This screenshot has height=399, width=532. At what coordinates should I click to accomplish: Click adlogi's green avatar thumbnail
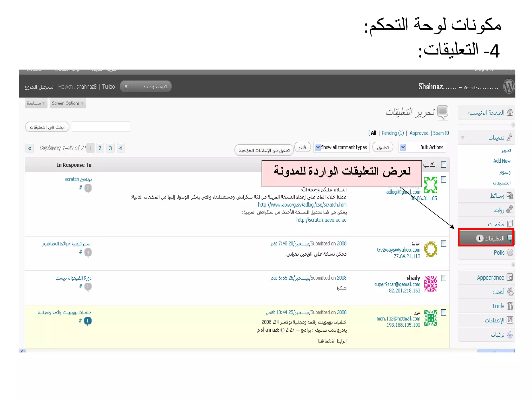pyautogui.click(x=430, y=185)
